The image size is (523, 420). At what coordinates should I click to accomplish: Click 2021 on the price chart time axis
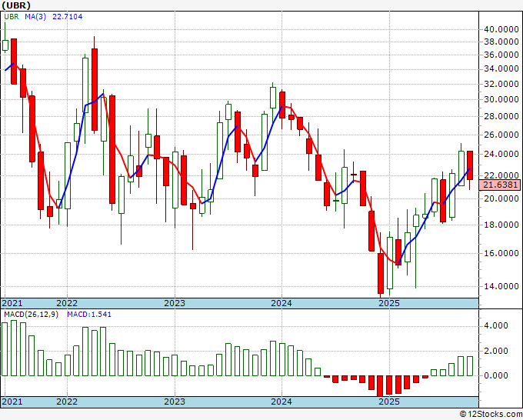(x=12, y=303)
